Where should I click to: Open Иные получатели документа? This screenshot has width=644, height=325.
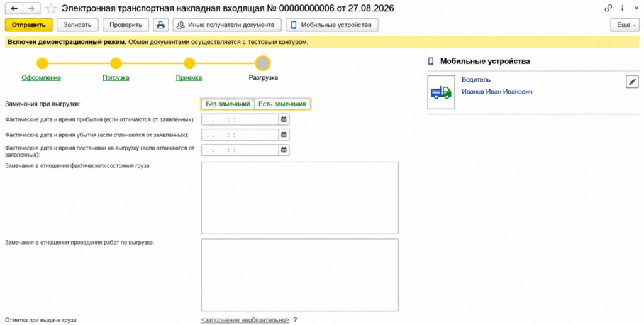(x=227, y=25)
